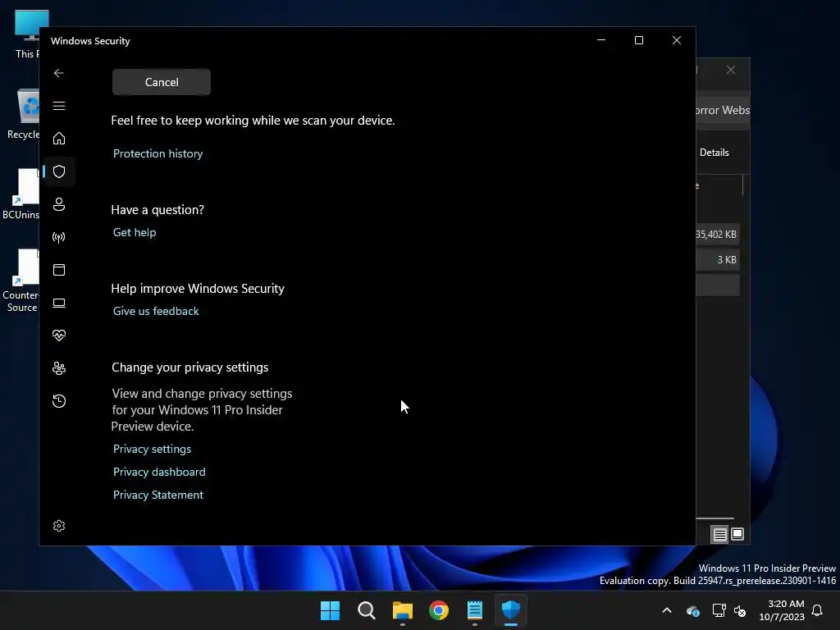This screenshot has height=630, width=840.
Task: Open the Protection history link
Action: (158, 153)
